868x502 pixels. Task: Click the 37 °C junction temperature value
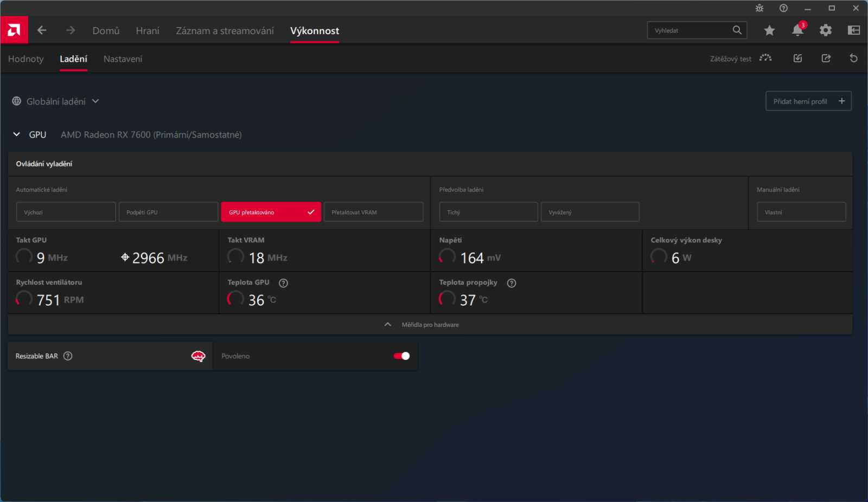pyautogui.click(x=474, y=300)
